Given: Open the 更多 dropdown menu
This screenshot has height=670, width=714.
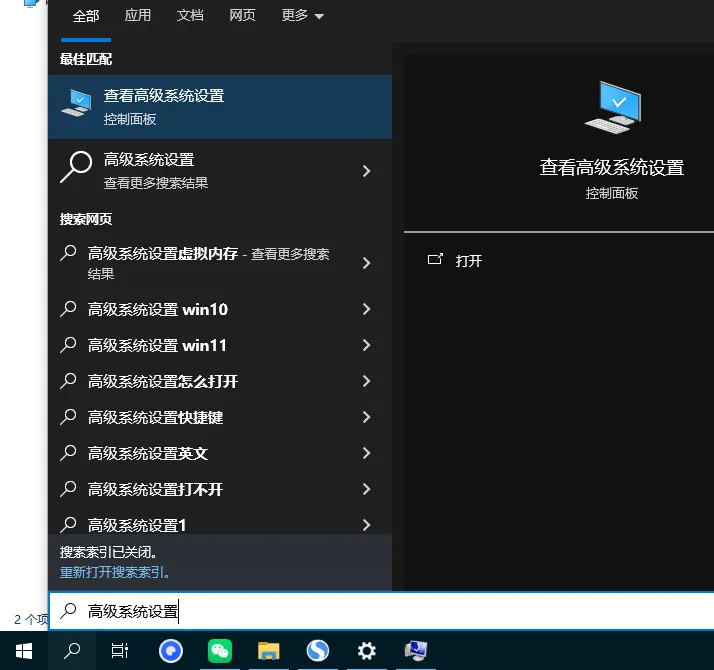Looking at the screenshot, I should click(x=302, y=15).
